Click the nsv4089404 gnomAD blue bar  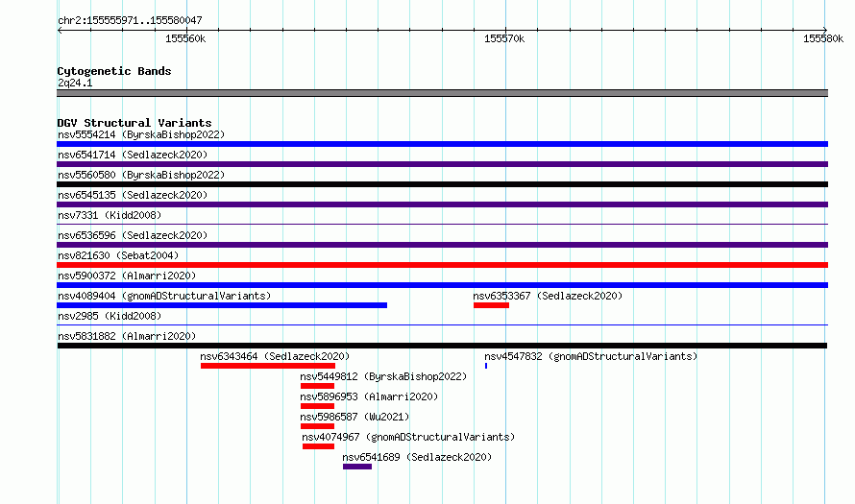point(222,305)
